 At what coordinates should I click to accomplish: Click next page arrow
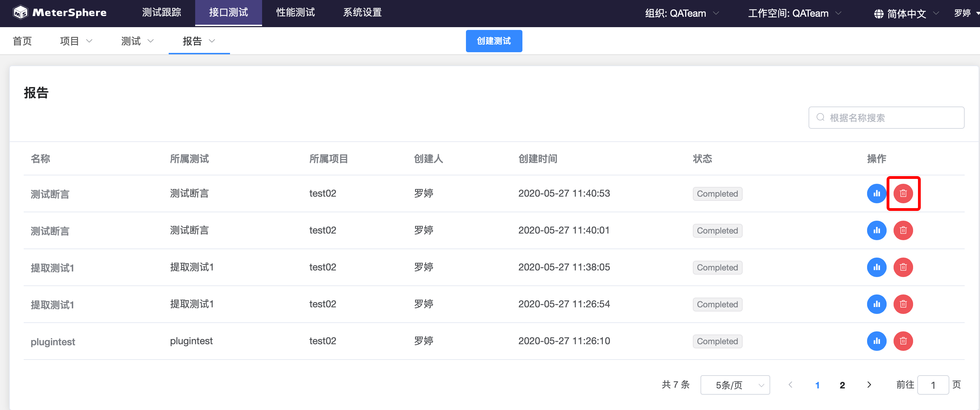(x=869, y=385)
